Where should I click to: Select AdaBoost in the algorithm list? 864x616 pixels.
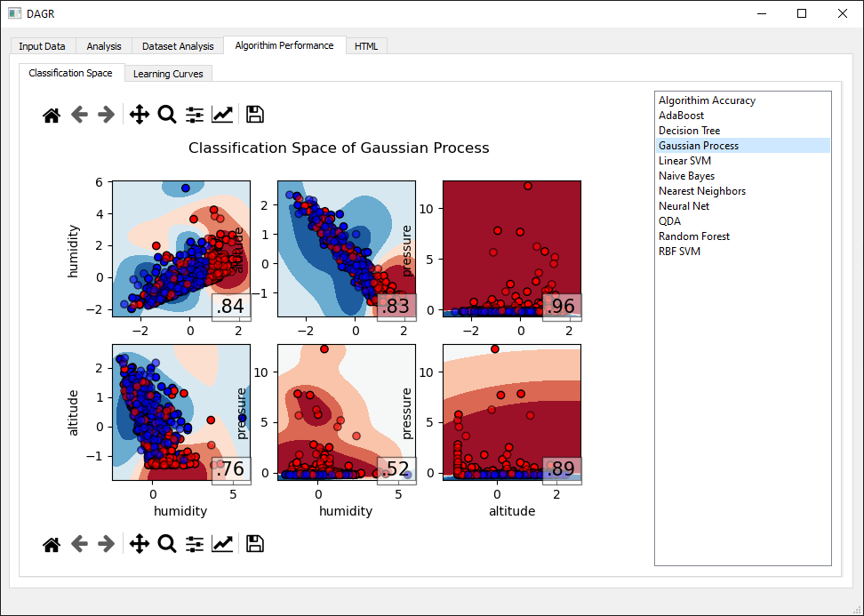[742, 116]
